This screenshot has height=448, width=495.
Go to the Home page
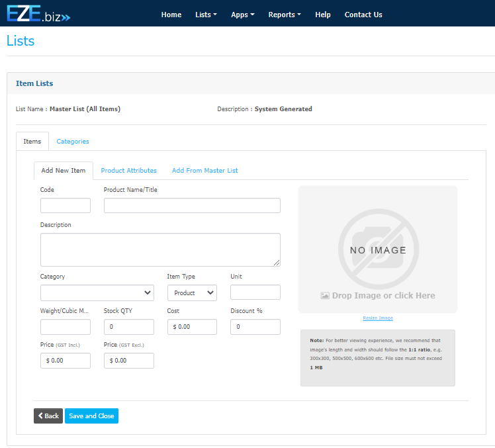click(x=171, y=15)
